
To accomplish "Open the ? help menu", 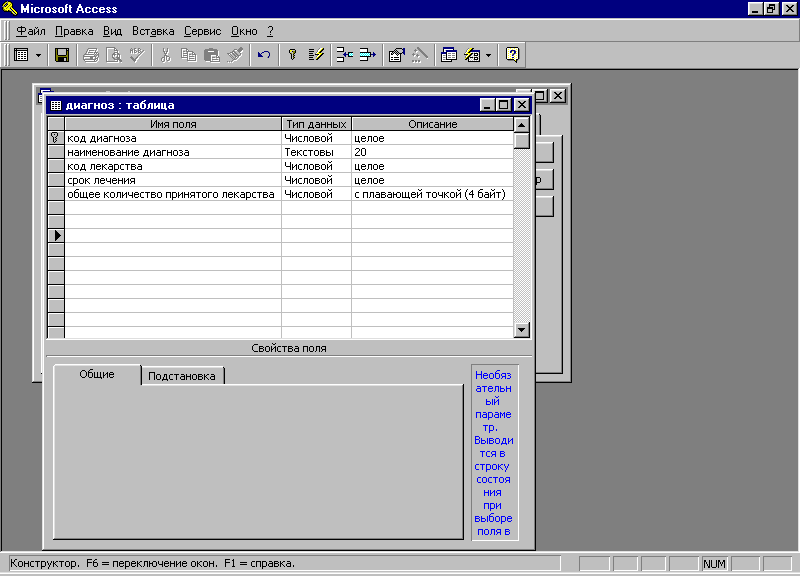I will point(270,31).
